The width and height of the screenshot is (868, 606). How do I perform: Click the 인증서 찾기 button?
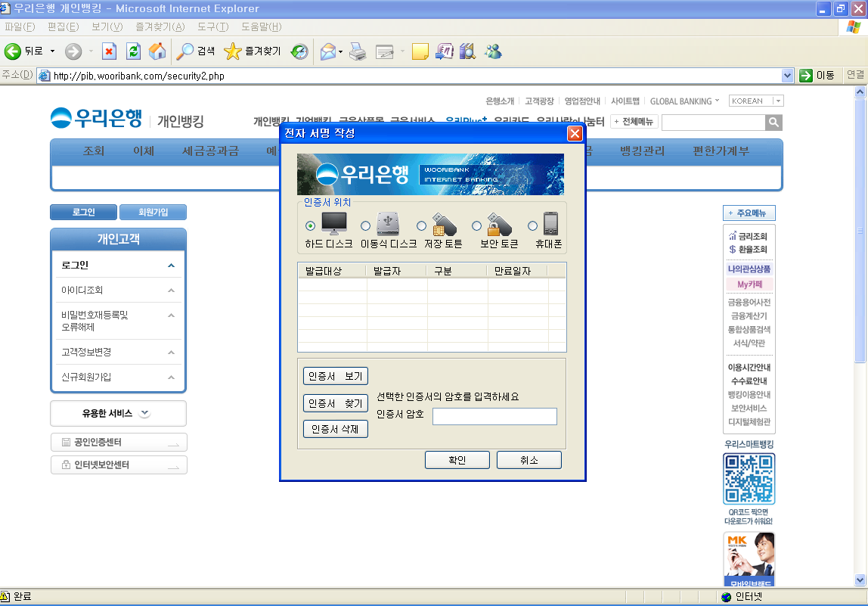[x=336, y=403]
